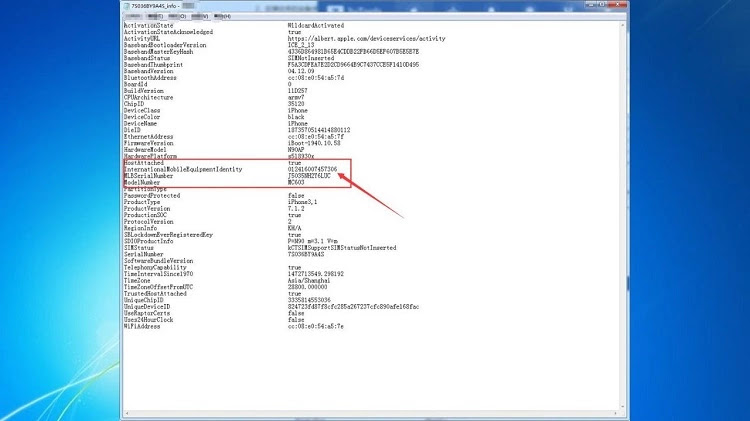Click the UniqueDeviceID hash value
This screenshot has width=750, height=421.
coord(353,307)
